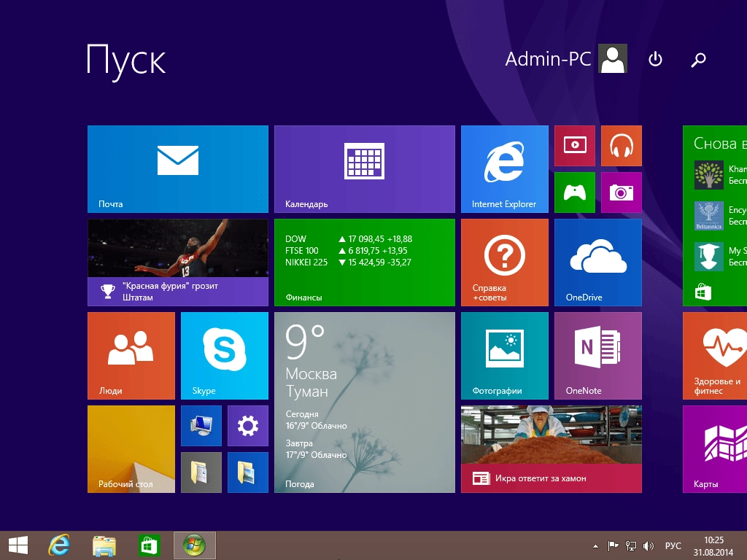
Task: Open the Xbox Games tile
Action: (x=575, y=192)
